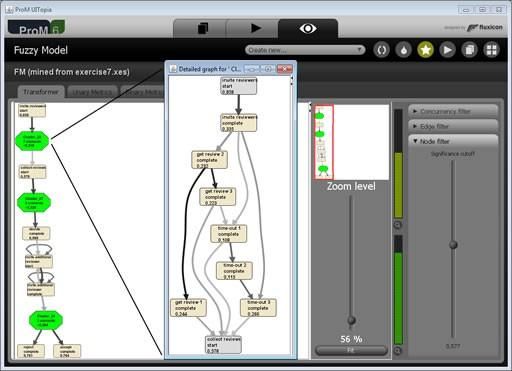This screenshot has height=371, width=512.
Task: Open the workspace tab with documents icon
Action: coord(200,28)
